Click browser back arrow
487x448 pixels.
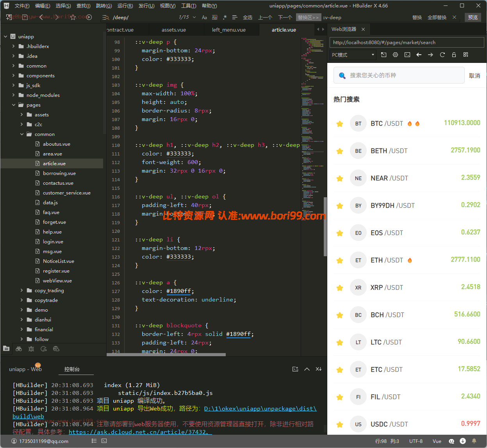[419, 55]
